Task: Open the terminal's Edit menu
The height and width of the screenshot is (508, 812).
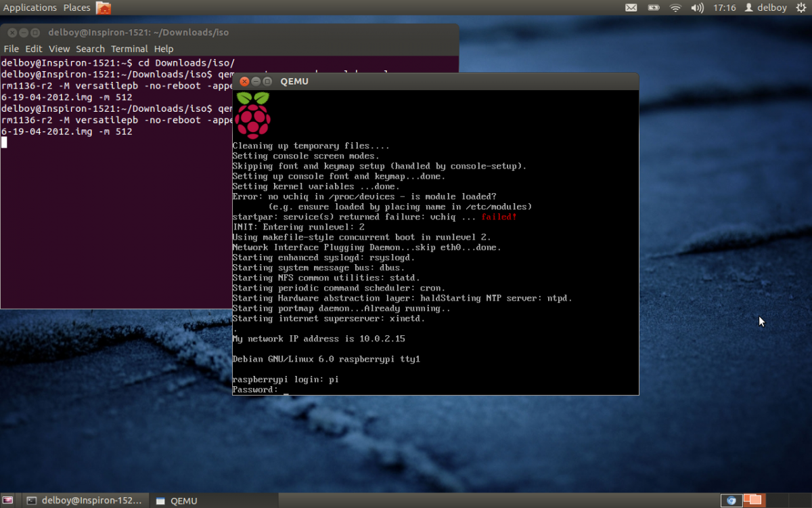Action: point(34,49)
